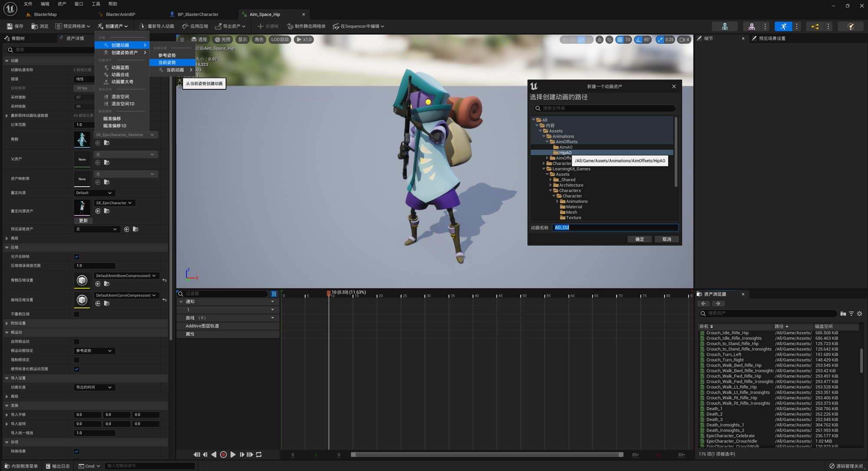Click the Lit view mode button
The height and width of the screenshot is (471, 868).
coord(223,39)
